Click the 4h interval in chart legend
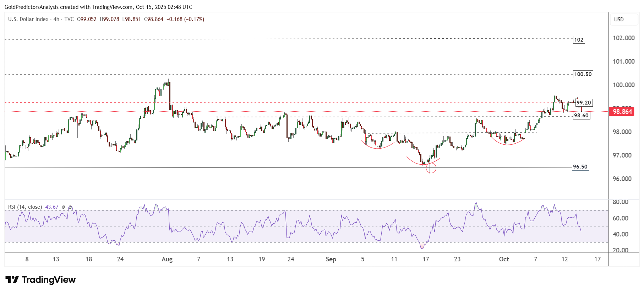The image size is (644, 293). pos(56,19)
